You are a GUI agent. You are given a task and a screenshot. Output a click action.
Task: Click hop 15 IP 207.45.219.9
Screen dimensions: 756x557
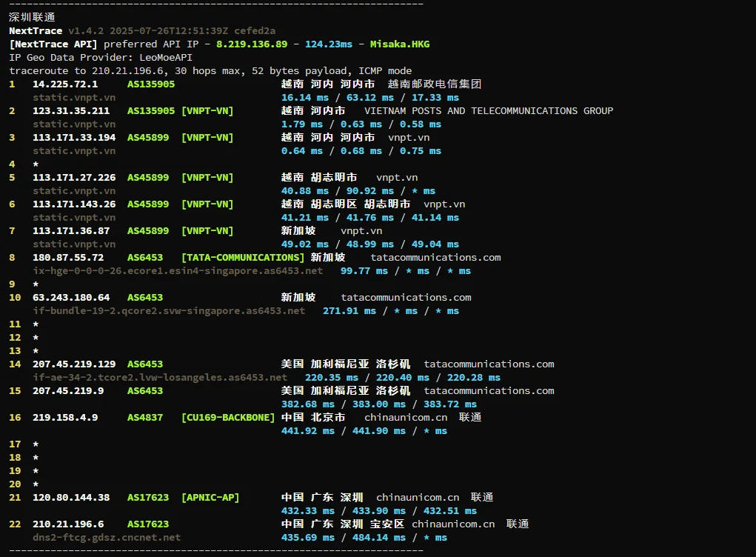coord(68,390)
